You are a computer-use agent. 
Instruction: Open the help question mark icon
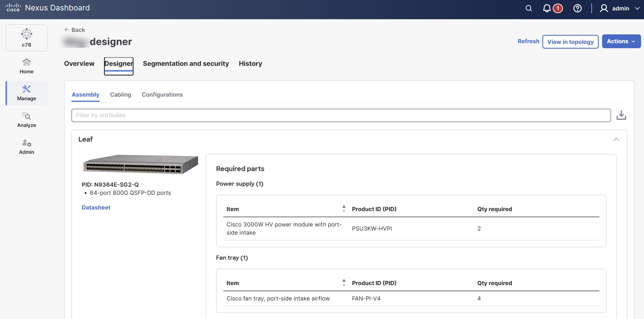[577, 8]
